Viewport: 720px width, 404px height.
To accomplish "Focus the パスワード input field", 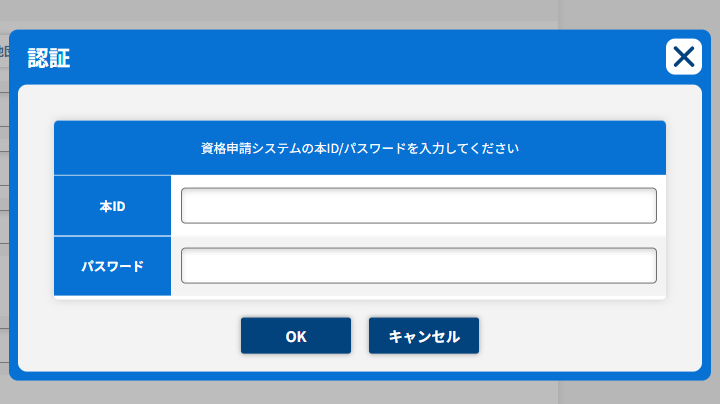I will (418, 266).
